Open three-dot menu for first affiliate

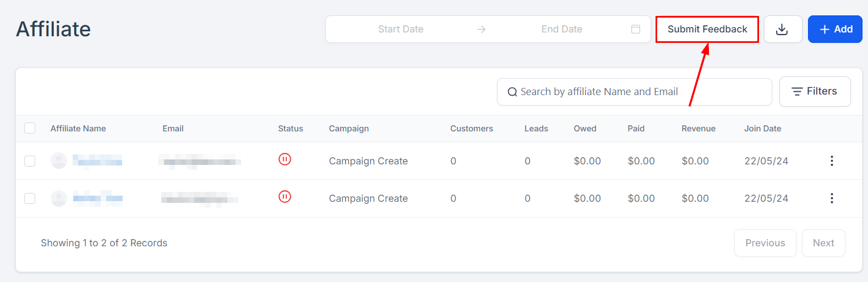pyautogui.click(x=832, y=161)
